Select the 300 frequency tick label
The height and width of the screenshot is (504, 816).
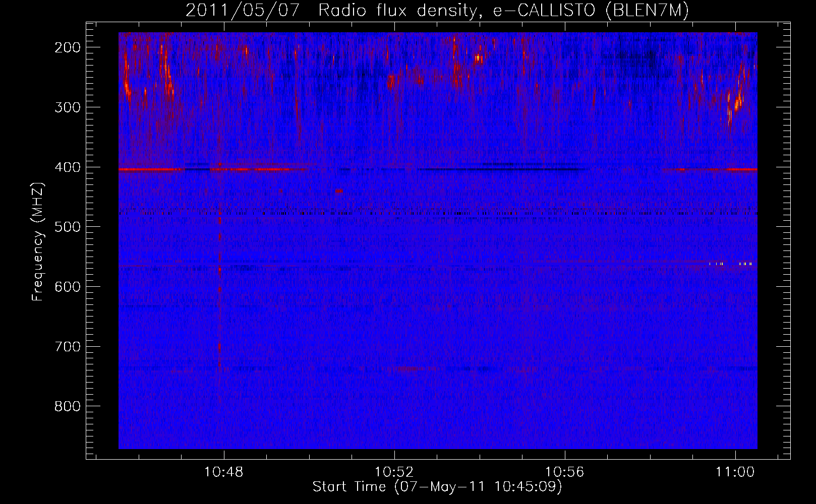[68, 107]
